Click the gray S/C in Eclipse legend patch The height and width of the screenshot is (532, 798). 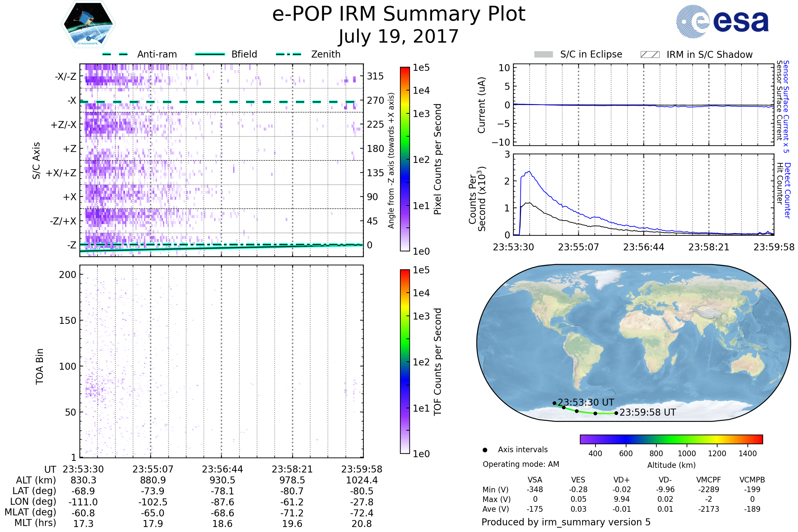click(x=543, y=55)
